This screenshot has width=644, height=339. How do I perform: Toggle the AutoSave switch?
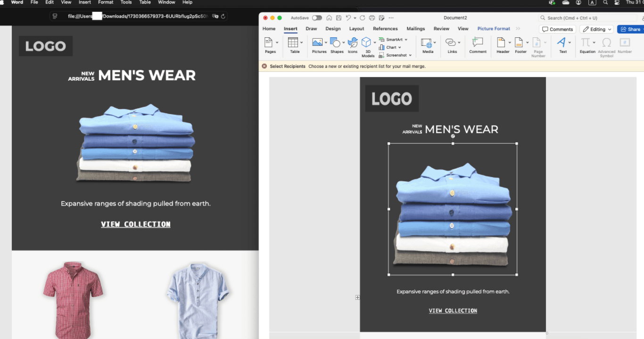tap(317, 18)
